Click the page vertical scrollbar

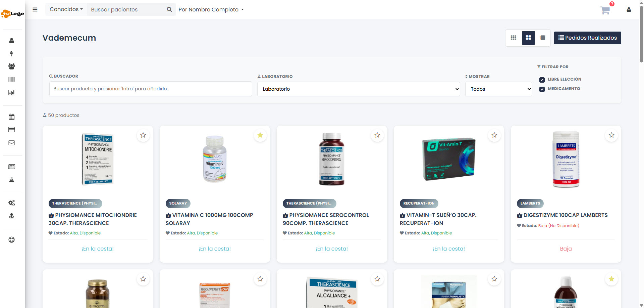coord(641,34)
